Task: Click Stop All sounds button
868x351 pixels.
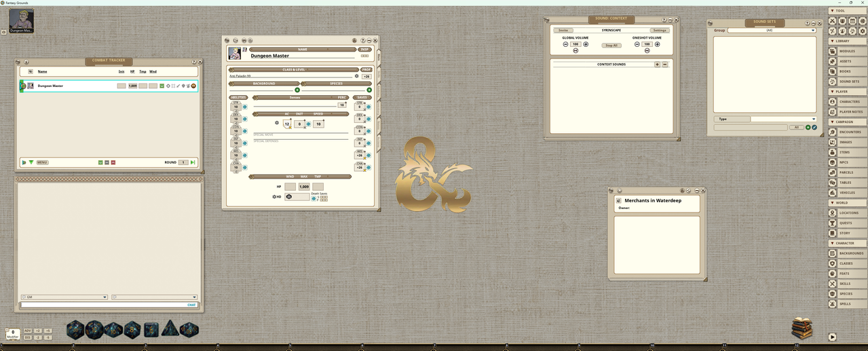Action: (x=611, y=45)
